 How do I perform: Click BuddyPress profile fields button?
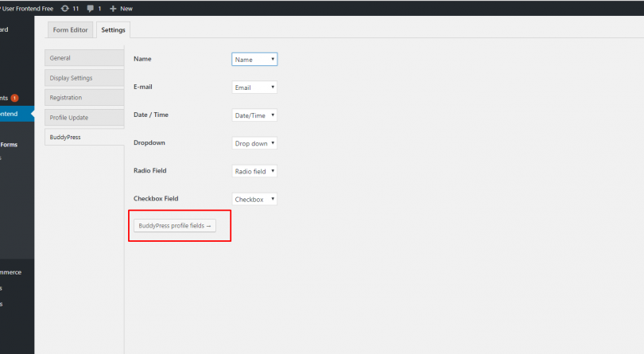(x=175, y=226)
